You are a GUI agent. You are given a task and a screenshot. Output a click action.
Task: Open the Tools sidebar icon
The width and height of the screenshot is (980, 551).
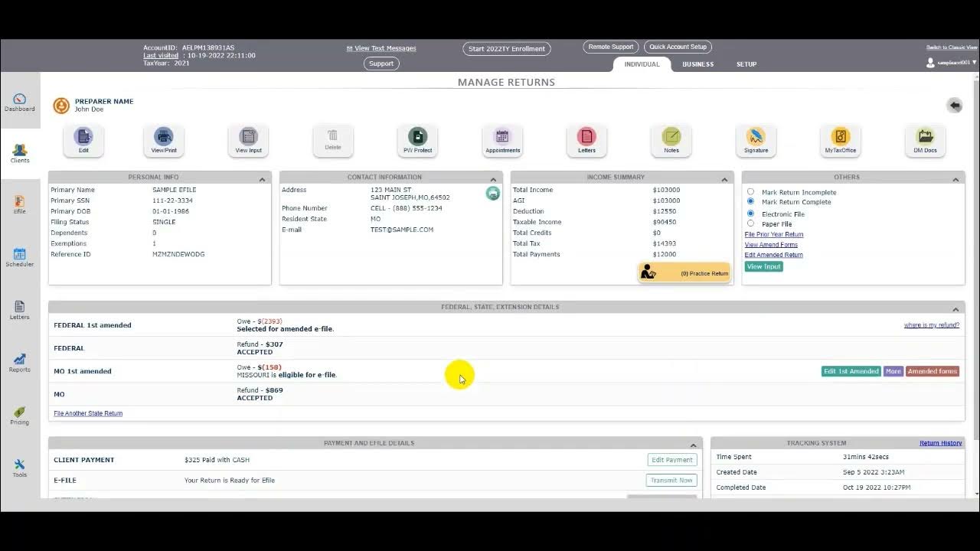pyautogui.click(x=19, y=468)
